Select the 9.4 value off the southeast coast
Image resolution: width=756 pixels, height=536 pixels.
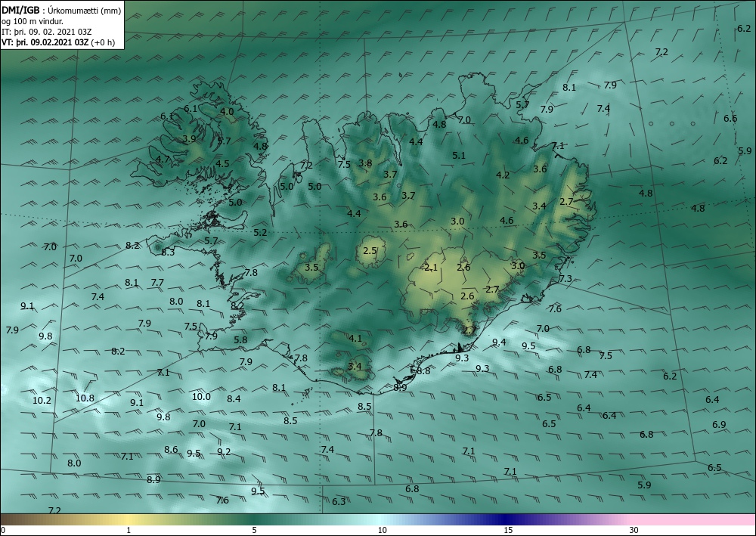499,342
